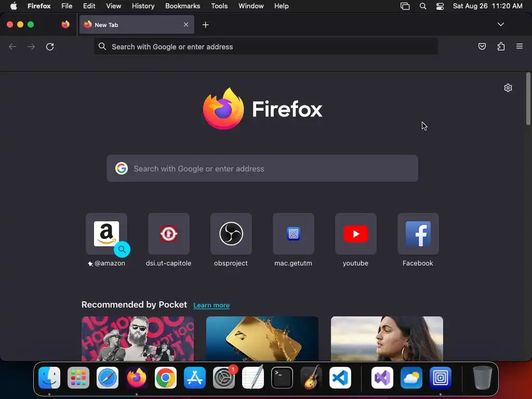This screenshot has height=399, width=532.
Task: Reload the current page
Action: tap(50, 46)
